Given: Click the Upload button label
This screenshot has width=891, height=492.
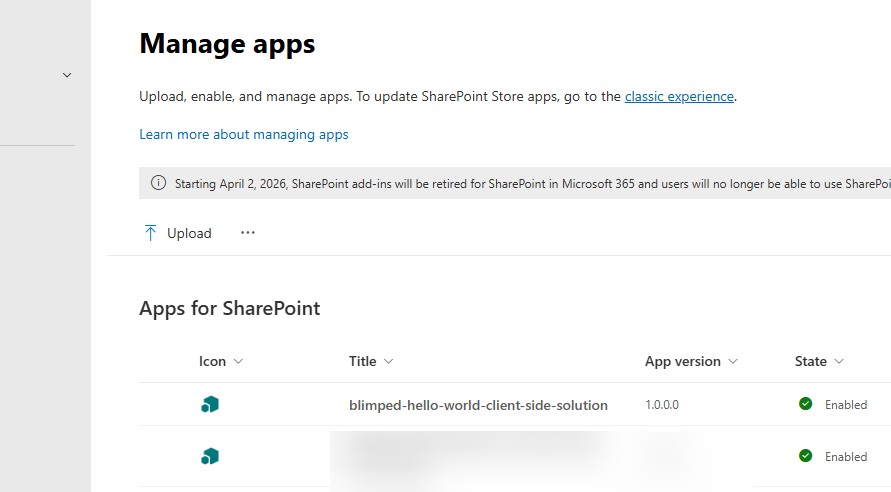Looking at the screenshot, I should (x=189, y=234).
